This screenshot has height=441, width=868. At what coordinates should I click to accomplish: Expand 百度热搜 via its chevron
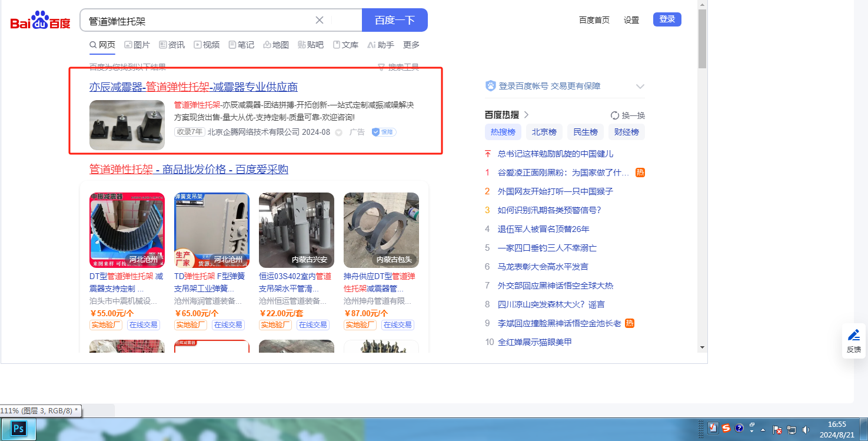point(526,115)
